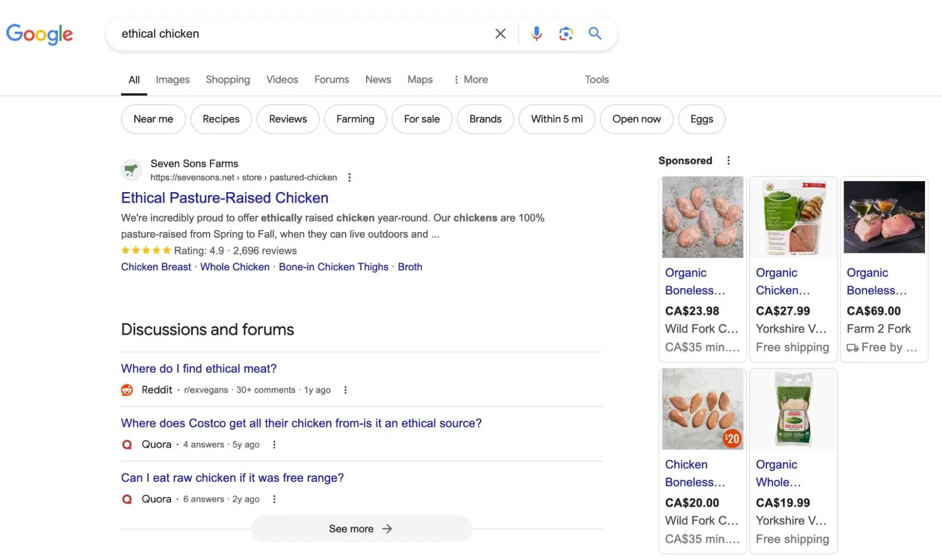Switch to the Shopping tab
This screenshot has width=942, height=560.
[x=228, y=79]
